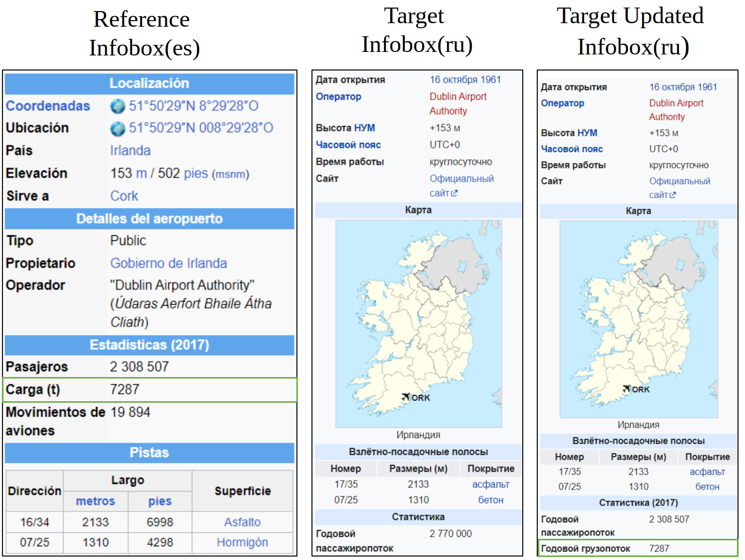This screenshot has height=560, width=745.
Task: Open бетон link in Target Updated Infobox
Action: 707,487
